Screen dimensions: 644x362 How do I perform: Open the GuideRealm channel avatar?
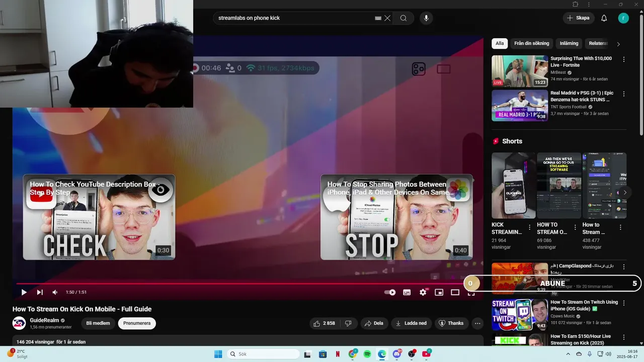click(19, 323)
